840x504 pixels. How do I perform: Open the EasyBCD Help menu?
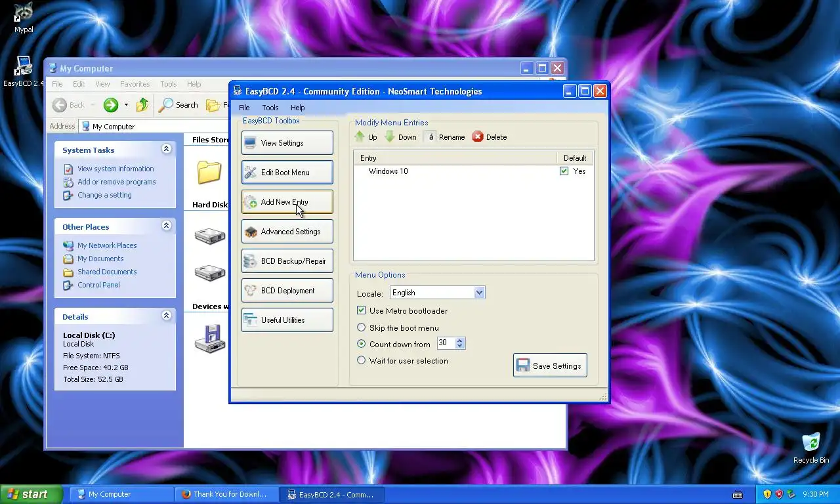(297, 108)
